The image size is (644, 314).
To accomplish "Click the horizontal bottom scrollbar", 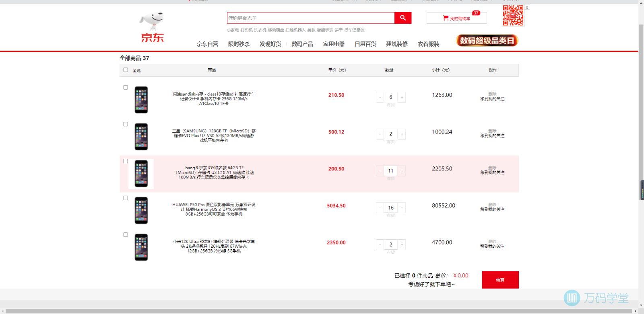I will click(x=319, y=311).
